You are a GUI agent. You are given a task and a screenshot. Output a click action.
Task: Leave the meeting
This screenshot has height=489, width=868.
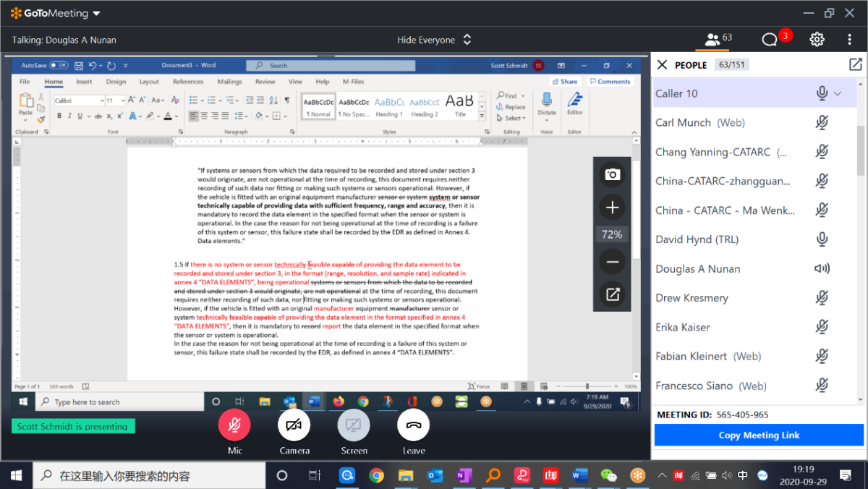tap(413, 425)
